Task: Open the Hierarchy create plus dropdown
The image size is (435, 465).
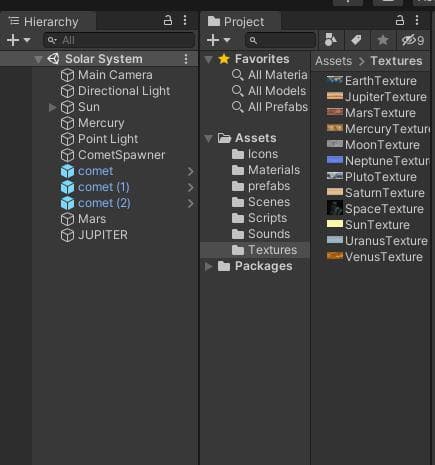Action: pyautogui.click(x=18, y=40)
